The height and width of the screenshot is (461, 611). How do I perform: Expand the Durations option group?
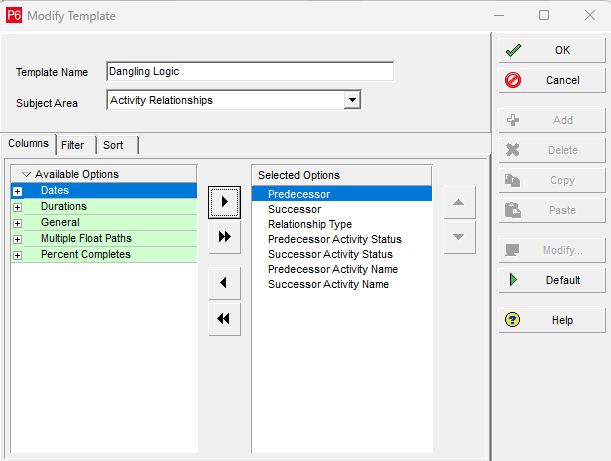click(17, 207)
